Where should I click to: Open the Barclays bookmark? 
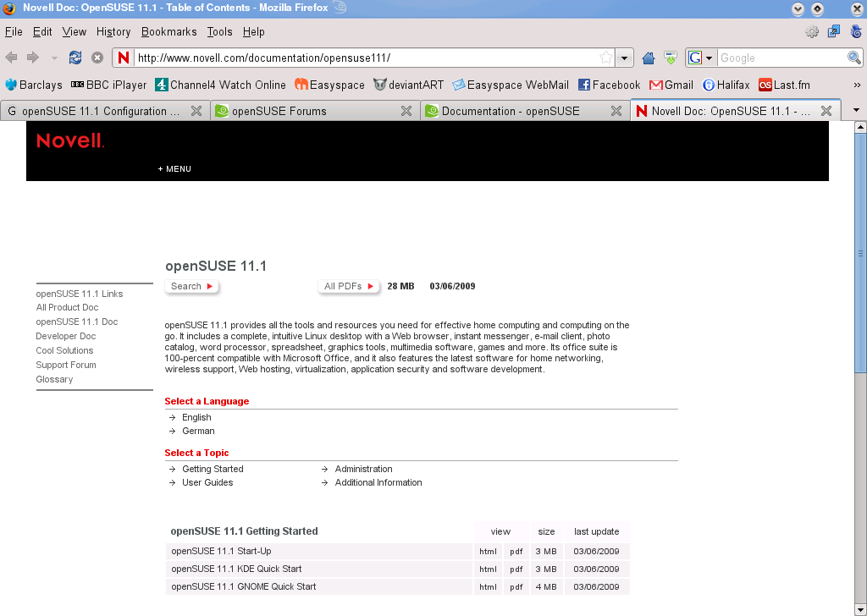click(33, 85)
